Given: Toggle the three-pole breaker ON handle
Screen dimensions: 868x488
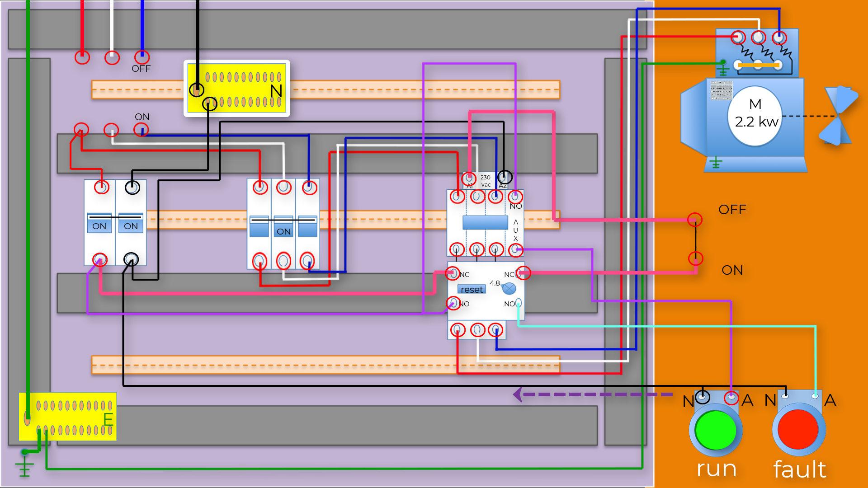Looking at the screenshot, I should (x=283, y=227).
